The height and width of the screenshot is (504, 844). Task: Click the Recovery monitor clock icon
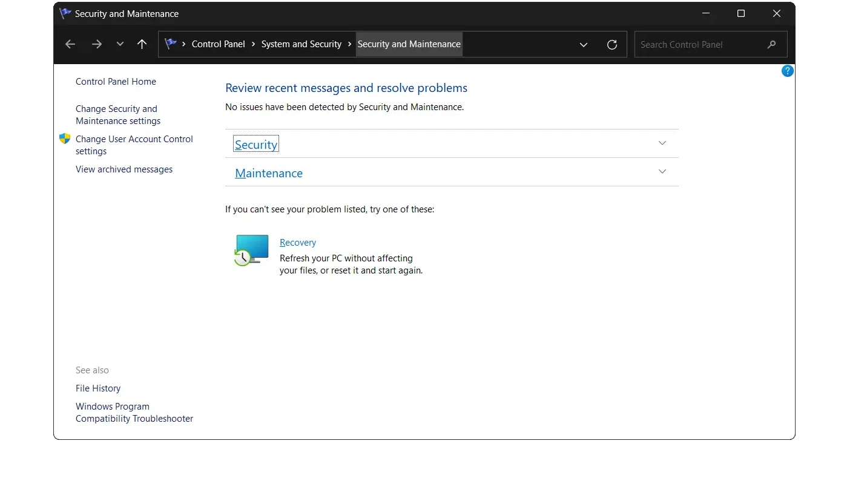click(x=251, y=250)
